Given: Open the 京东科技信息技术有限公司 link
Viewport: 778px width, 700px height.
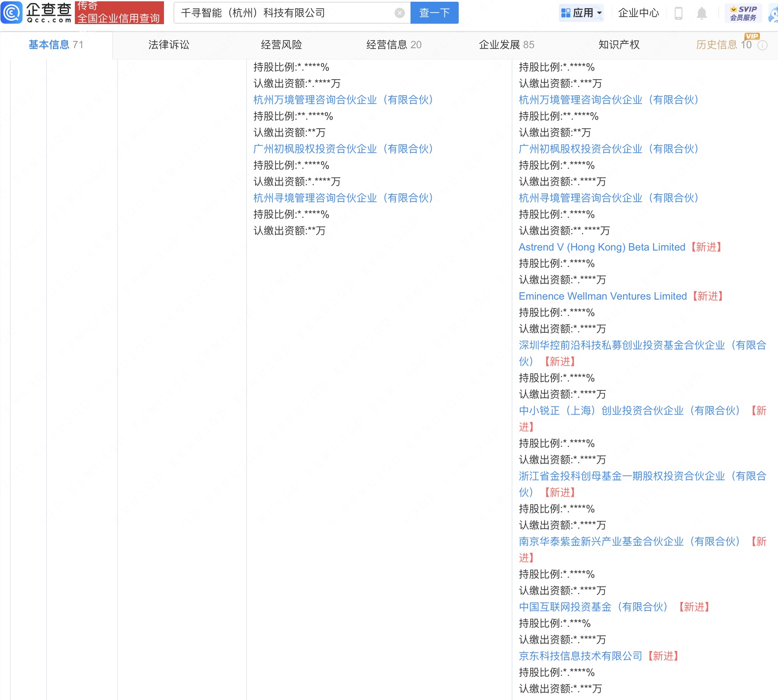Looking at the screenshot, I should pos(580,656).
